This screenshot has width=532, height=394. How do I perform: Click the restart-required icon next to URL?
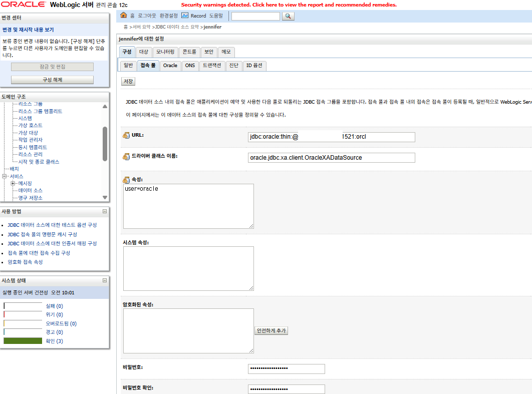[x=126, y=135]
